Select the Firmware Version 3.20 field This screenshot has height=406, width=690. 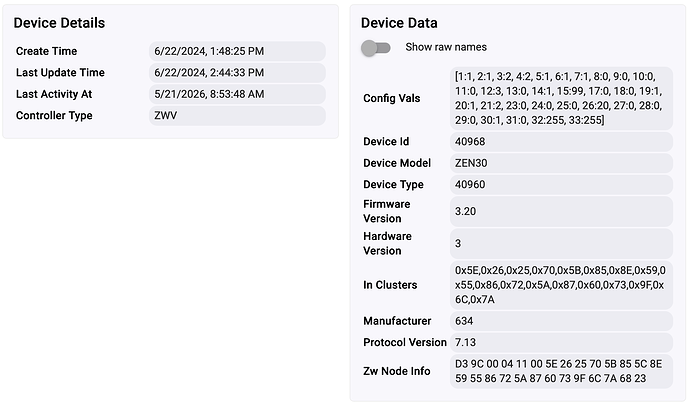tap(561, 212)
